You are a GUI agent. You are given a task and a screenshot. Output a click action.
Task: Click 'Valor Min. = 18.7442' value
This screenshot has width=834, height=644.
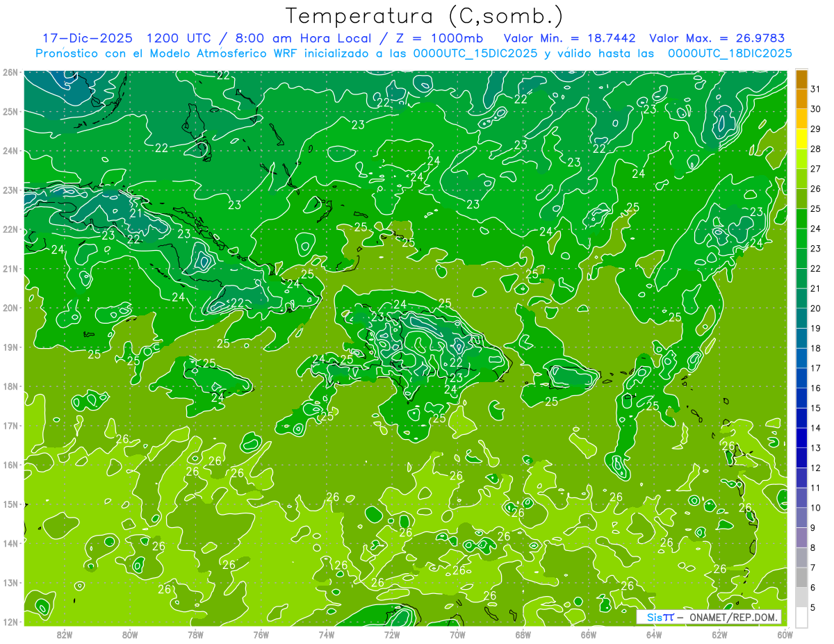point(571,38)
